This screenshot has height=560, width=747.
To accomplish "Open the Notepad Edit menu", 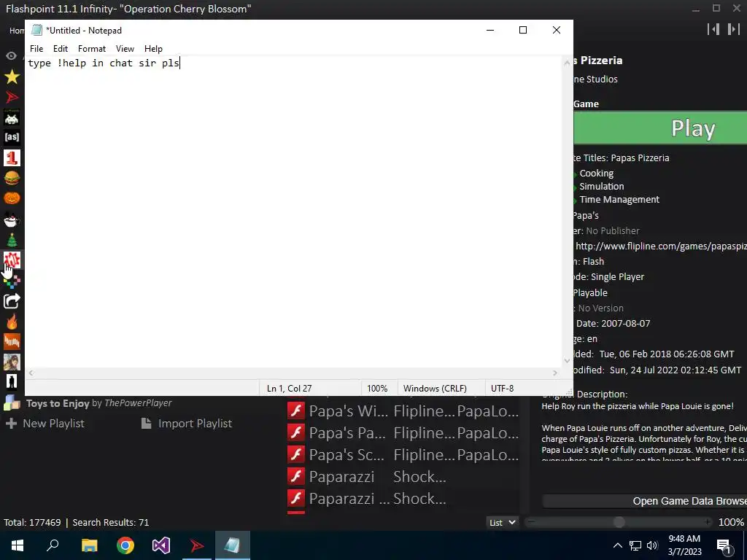I will point(61,49).
